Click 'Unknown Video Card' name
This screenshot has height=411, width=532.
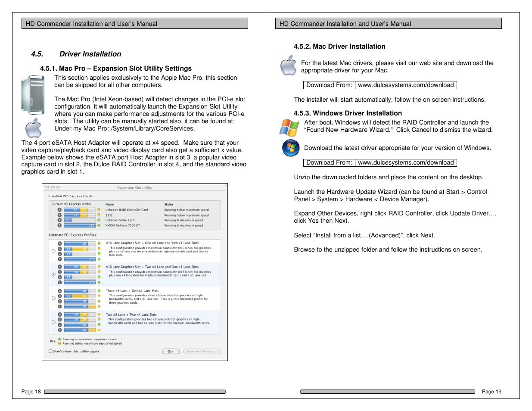pyautogui.click(x=120, y=220)
